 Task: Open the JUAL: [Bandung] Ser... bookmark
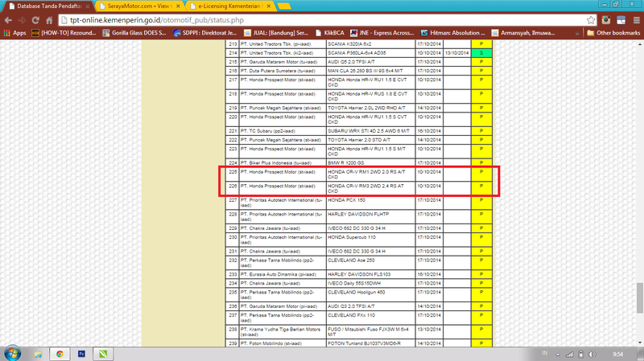(x=276, y=33)
